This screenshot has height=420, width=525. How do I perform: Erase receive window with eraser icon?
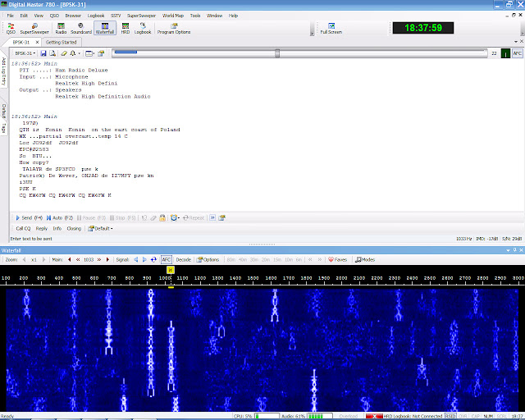click(64, 53)
